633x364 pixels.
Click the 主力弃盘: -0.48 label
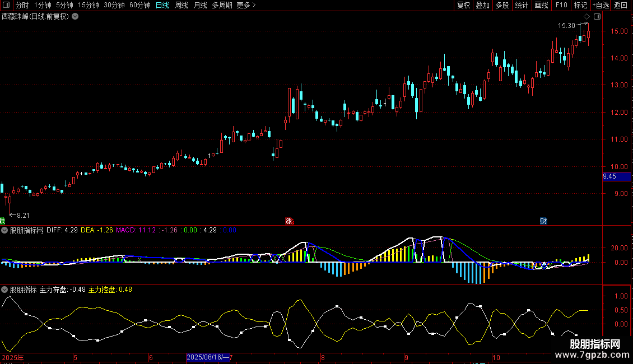coord(63,290)
